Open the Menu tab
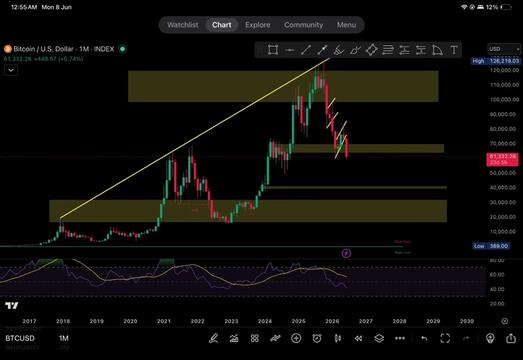Viewport: 523px width, 360px height. 346,25
